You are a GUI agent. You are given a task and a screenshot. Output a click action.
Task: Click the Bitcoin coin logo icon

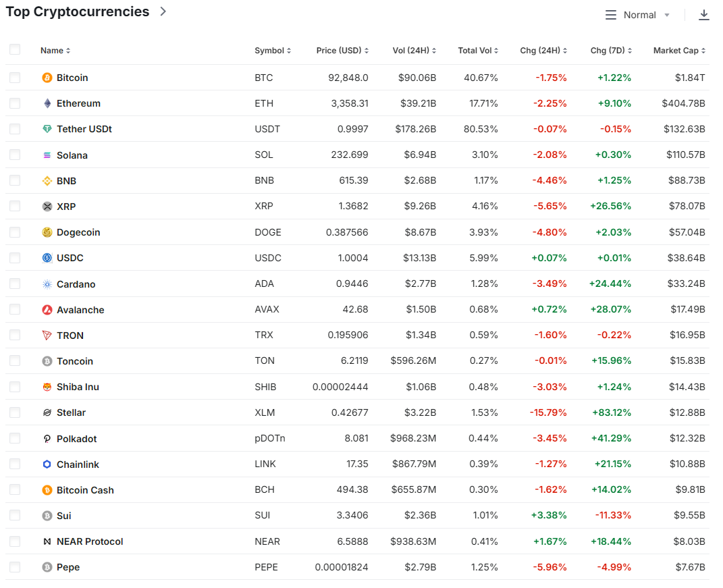[47, 78]
